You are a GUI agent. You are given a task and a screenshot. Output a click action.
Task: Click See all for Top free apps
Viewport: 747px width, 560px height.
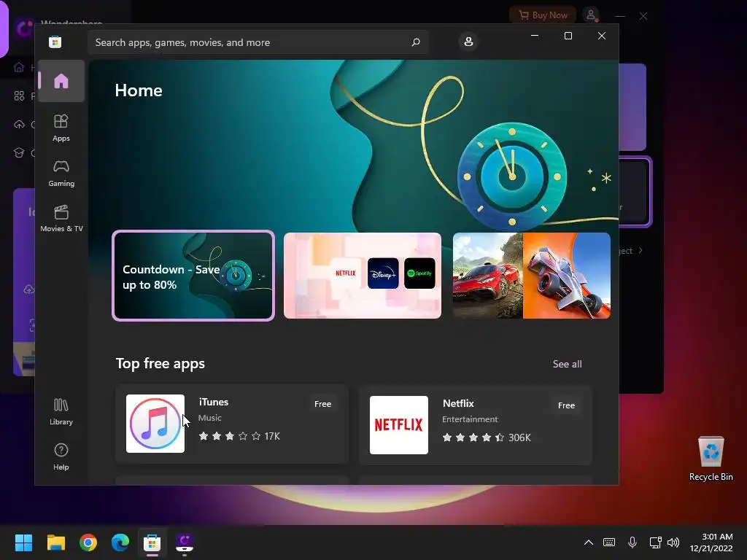pyautogui.click(x=567, y=364)
